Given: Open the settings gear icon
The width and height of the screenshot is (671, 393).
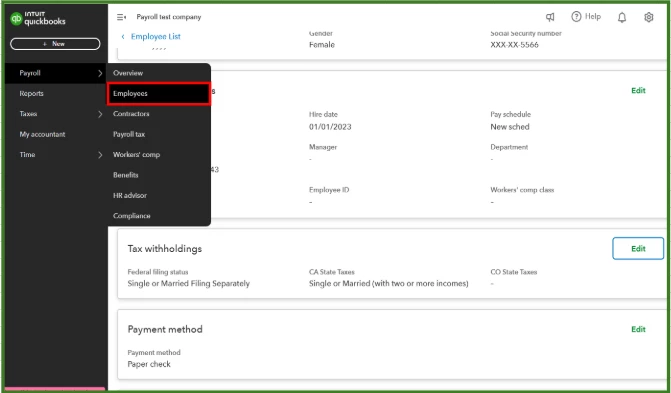Looking at the screenshot, I should 649,17.
